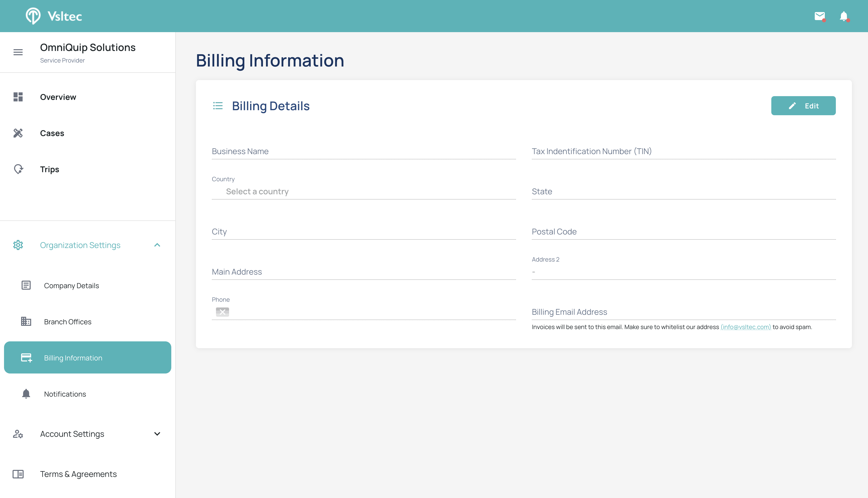Image resolution: width=868 pixels, height=498 pixels.
Task: Click the Organization Settings gear icon
Action: pyautogui.click(x=18, y=245)
